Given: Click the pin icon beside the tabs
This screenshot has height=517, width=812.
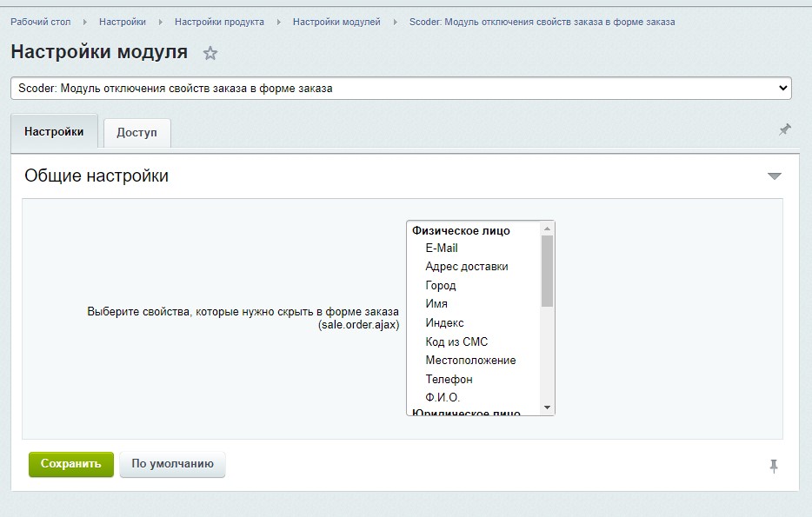Looking at the screenshot, I should tap(785, 129).
